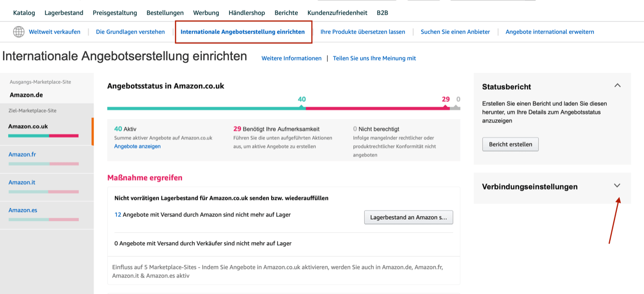Click the globe icon beside Weltweit verkaufen
This screenshot has width=644, height=294.
pyautogui.click(x=19, y=32)
